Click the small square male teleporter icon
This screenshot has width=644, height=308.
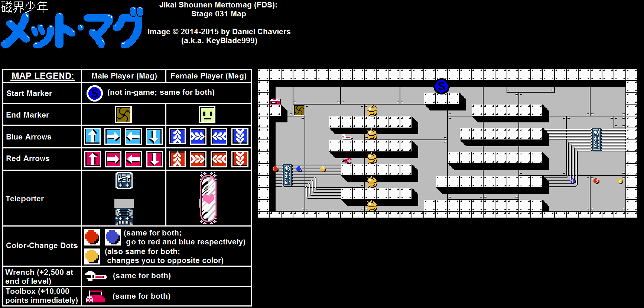pyautogui.click(x=124, y=181)
